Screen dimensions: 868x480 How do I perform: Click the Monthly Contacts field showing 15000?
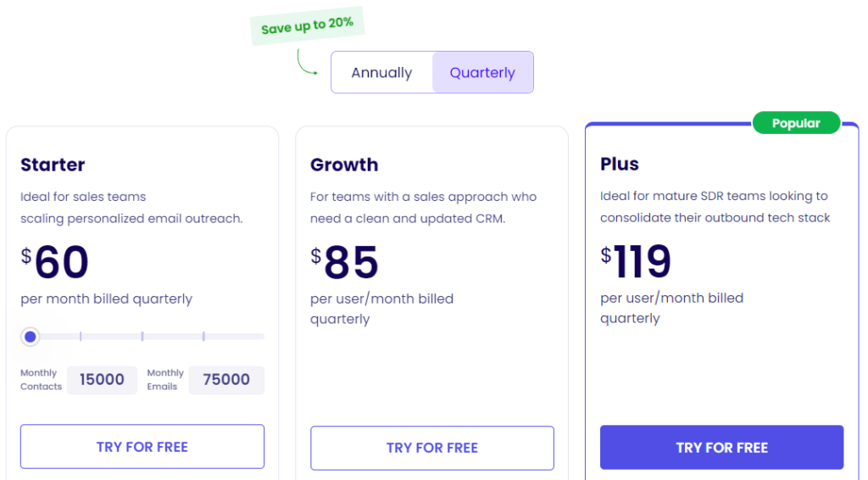click(102, 380)
